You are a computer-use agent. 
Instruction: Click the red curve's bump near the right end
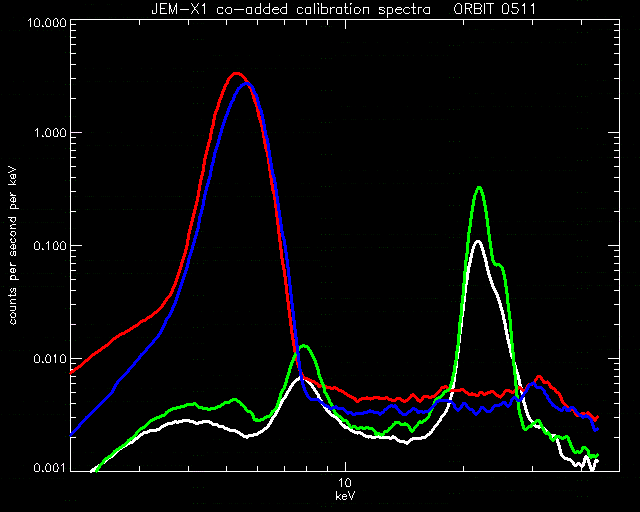(x=539, y=378)
